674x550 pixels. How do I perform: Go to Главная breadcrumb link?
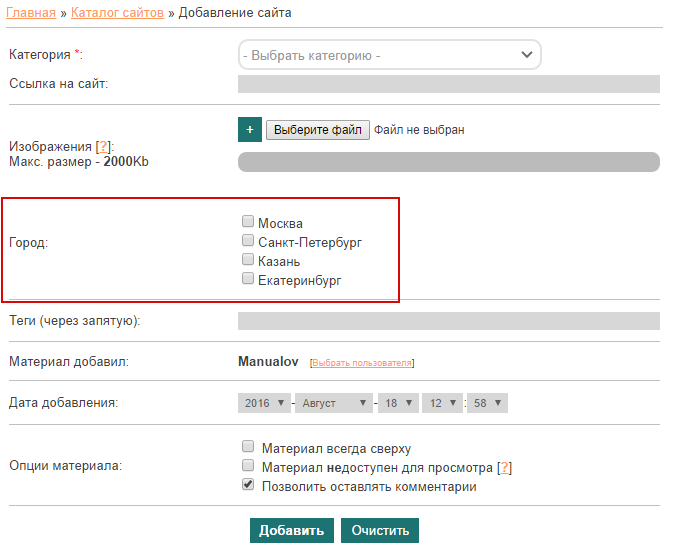[31, 13]
